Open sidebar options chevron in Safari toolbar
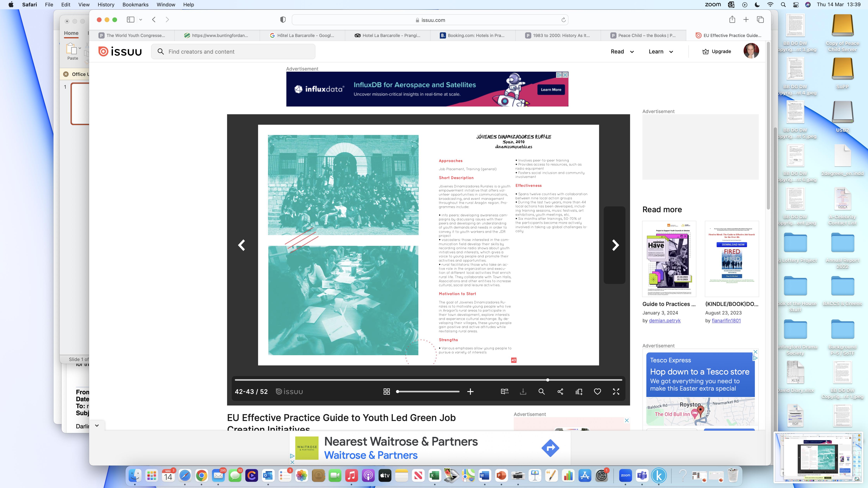Screen dimensions: 868x488 tap(140, 20)
